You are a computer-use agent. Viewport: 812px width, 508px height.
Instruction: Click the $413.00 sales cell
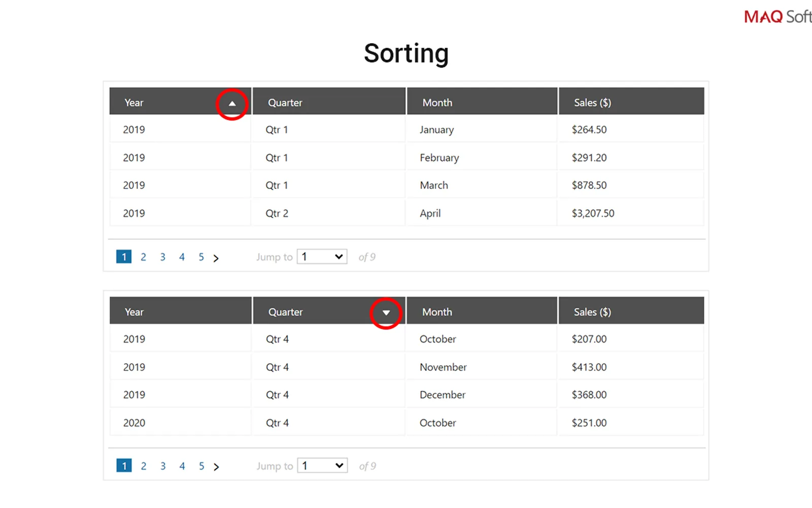(631, 367)
